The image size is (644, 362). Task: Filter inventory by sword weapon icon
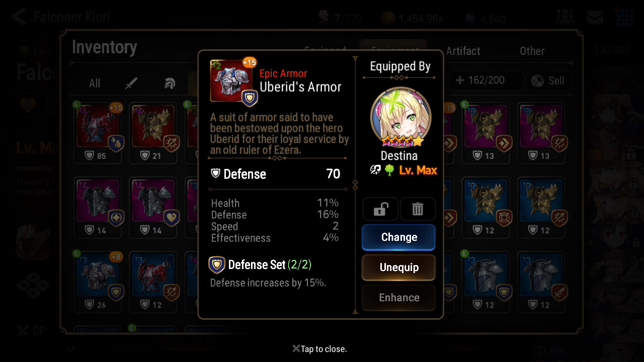[131, 83]
